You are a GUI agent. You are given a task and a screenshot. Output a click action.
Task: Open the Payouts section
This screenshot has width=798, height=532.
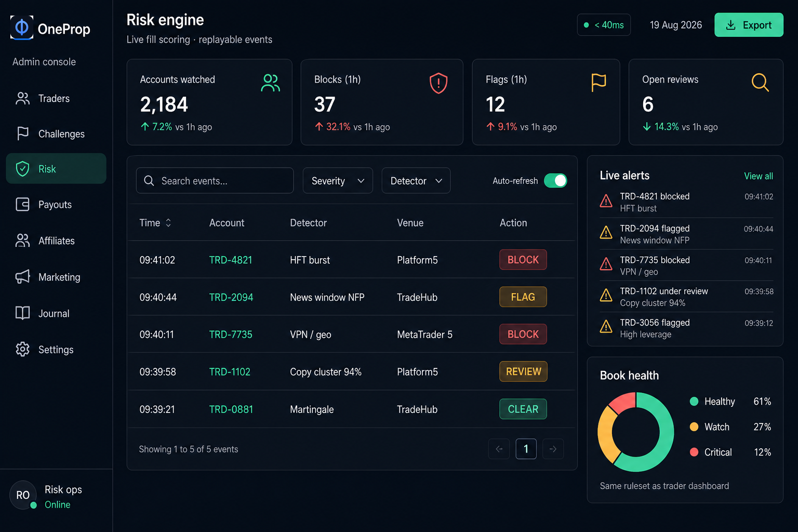pos(56,205)
